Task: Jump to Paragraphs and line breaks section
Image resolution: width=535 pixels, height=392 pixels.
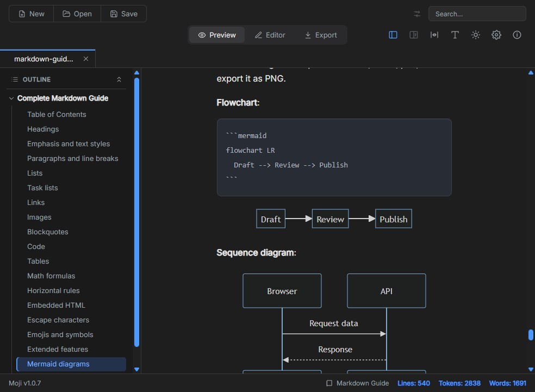Action: click(73, 158)
